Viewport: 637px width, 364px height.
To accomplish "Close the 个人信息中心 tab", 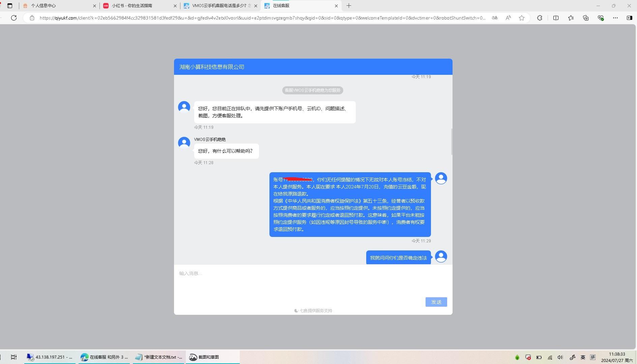I will pos(94,6).
